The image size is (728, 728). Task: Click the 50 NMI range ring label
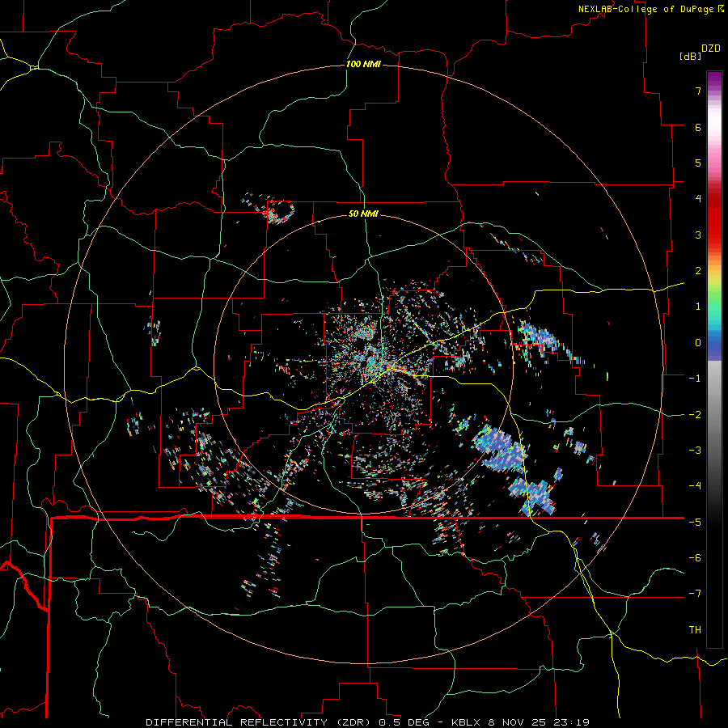pyautogui.click(x=363, y=214)
